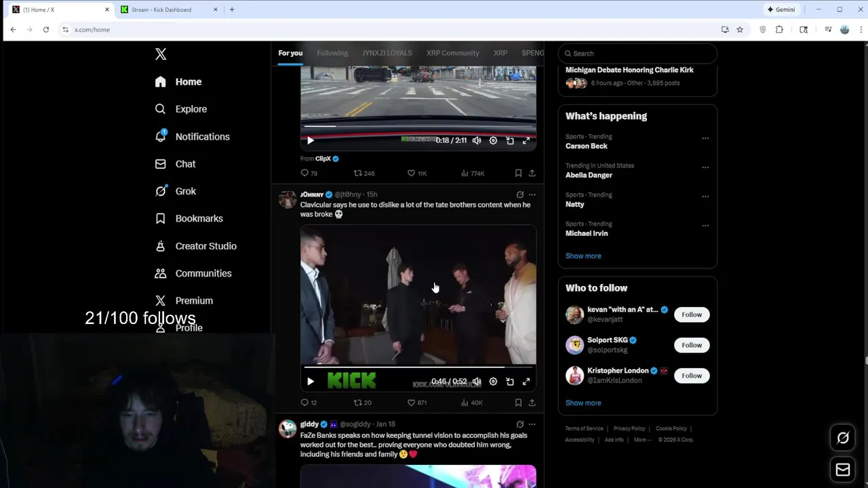Click the X logo in sidebar

161,54
